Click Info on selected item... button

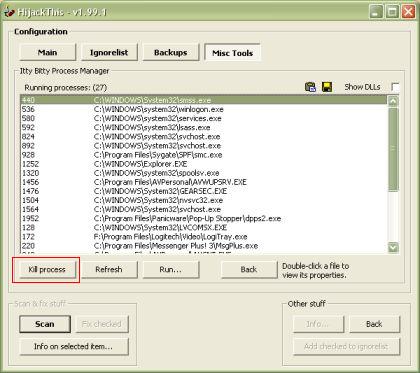pos(74,347)
